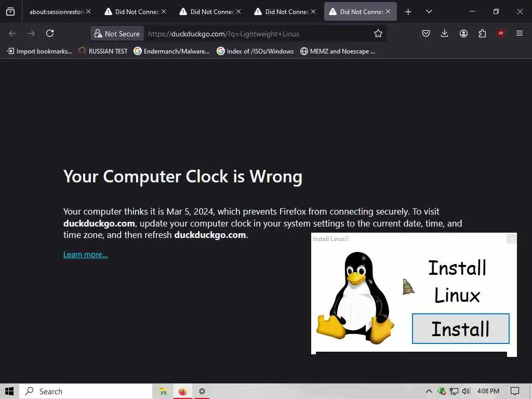Close the second 'Did Not Connect' tab

[x=238, y=11]
